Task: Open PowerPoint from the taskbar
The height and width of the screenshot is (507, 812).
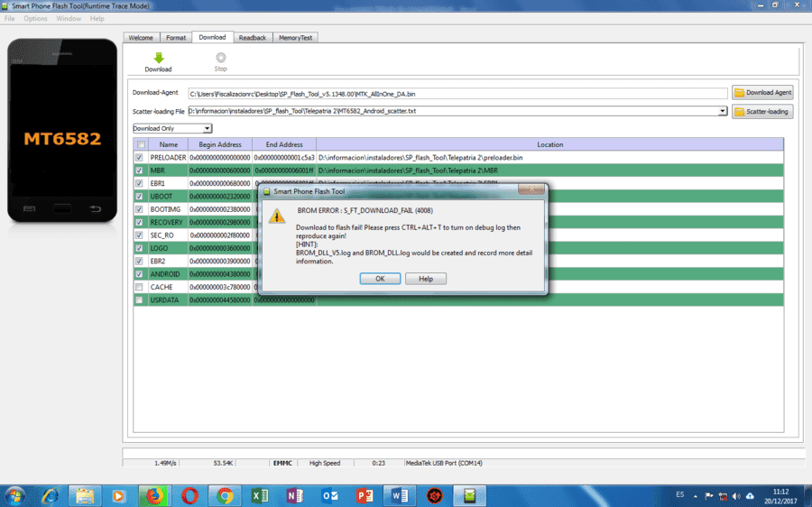Action: (x=364, y=496)
